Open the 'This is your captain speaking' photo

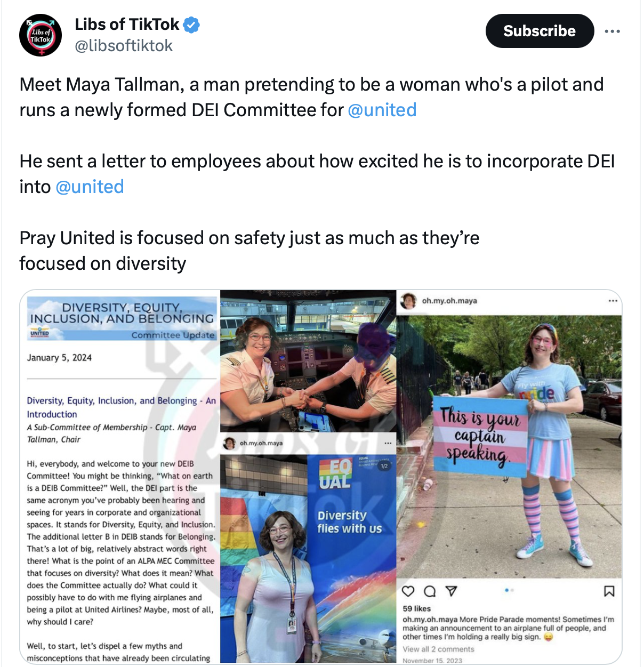509,447
